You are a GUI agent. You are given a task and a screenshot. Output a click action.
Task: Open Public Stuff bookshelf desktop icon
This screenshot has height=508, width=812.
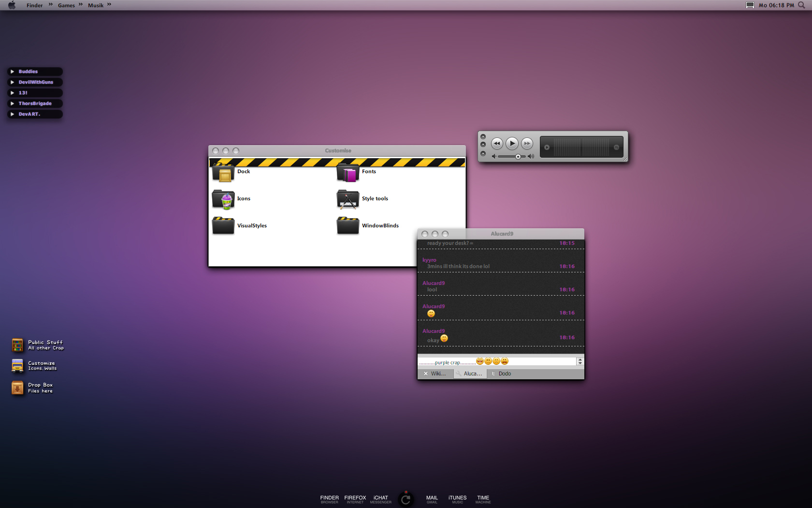(x=17, y=345)
